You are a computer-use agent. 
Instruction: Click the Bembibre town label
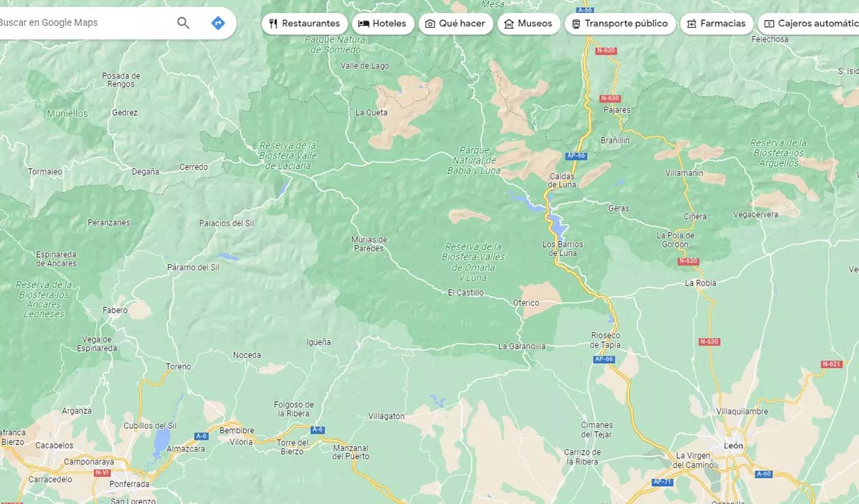(237, 431)
